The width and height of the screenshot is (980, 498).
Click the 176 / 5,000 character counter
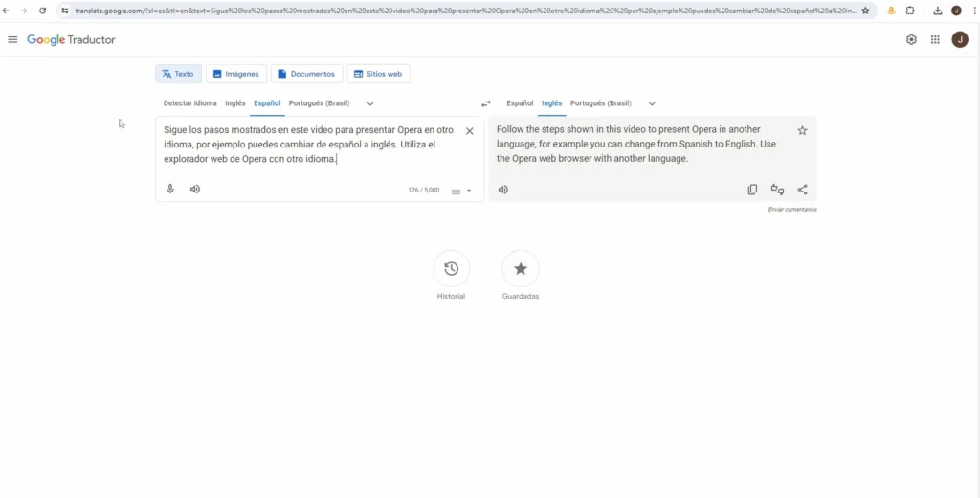pyautogui.click(x=424, y=190)
